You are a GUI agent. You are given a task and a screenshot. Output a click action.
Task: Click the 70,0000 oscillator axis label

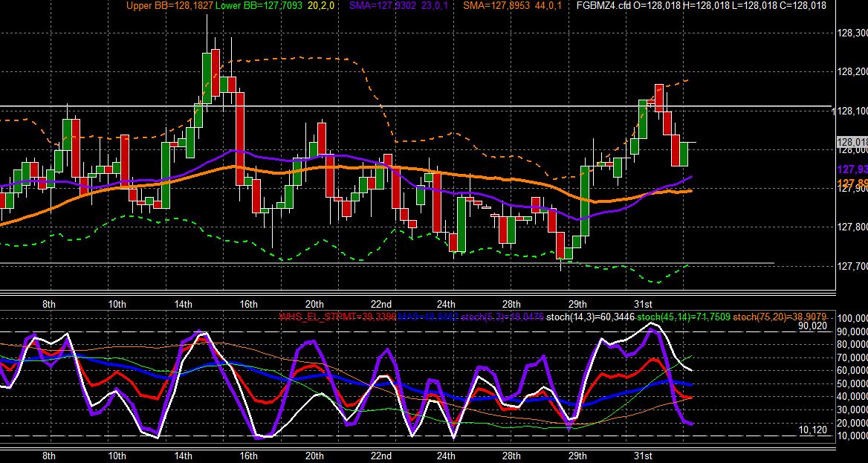853,357
